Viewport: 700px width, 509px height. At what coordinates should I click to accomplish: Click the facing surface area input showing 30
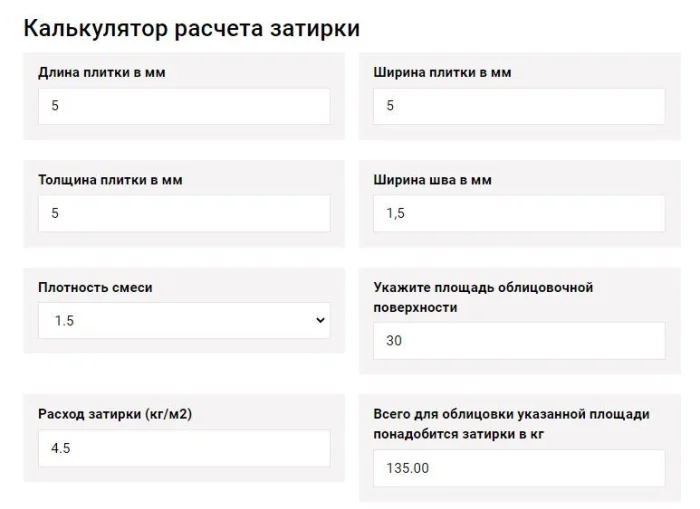coord(519,341)
